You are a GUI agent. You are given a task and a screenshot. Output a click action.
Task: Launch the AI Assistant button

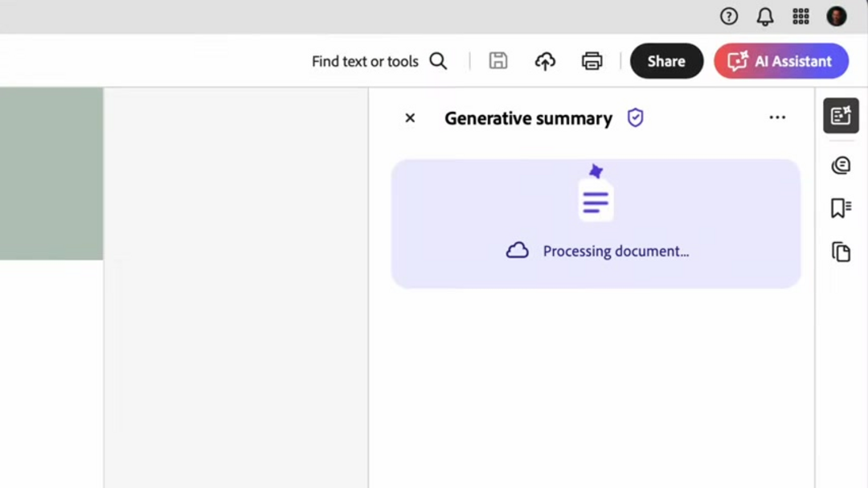coord(781,61)
